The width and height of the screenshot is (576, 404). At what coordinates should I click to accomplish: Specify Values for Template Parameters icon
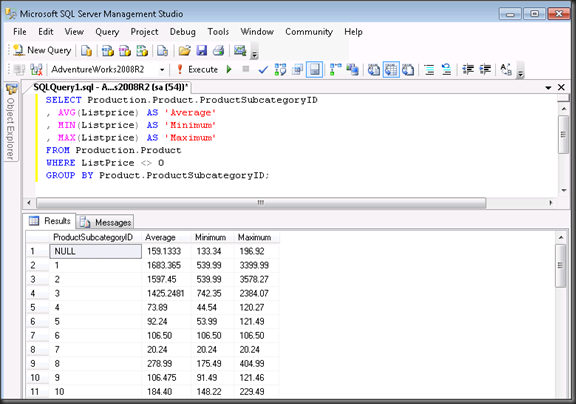[x=506, y=69]
